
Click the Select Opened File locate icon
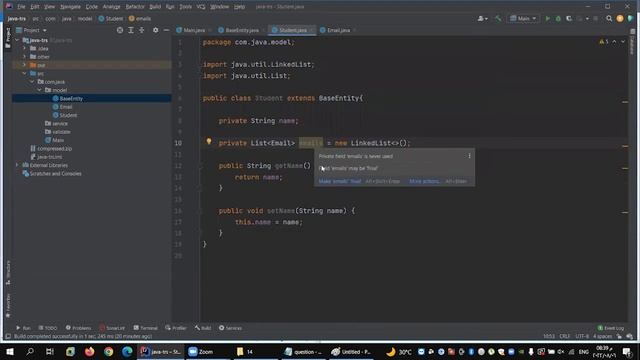tap(120, 30)
